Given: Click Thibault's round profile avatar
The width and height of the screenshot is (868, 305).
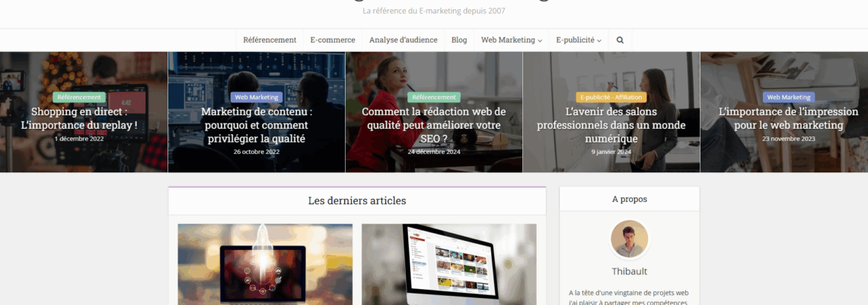Looking at the screenshot, I should [x=629, y=239].
